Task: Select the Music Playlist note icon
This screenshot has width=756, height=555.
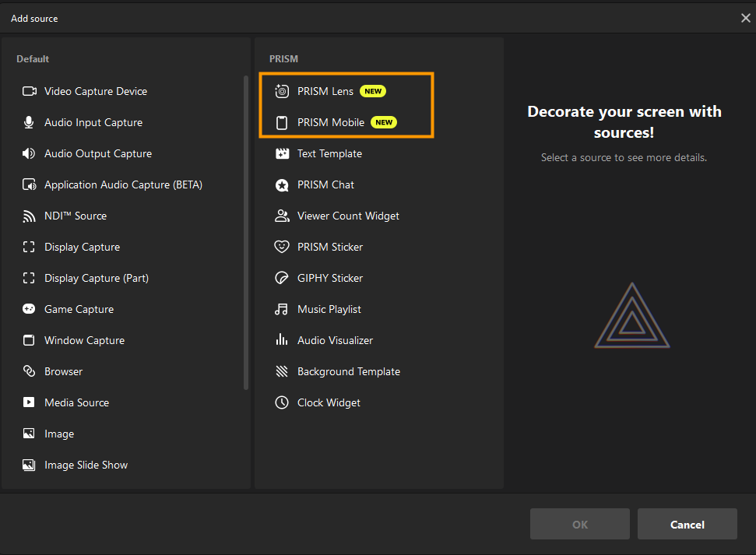Action: pyautogui.click(x=282, y=309)
